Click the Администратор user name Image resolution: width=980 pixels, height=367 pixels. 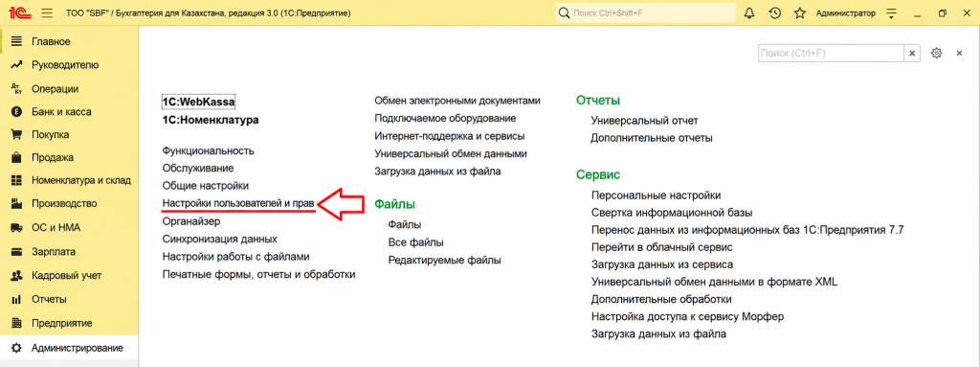846,12
